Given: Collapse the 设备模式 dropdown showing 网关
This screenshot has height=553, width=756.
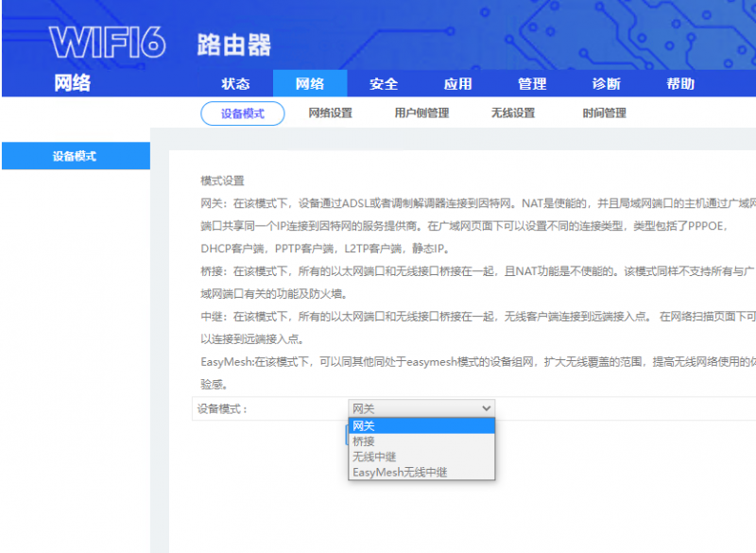Looking at the screenshot, I should 421,409.
